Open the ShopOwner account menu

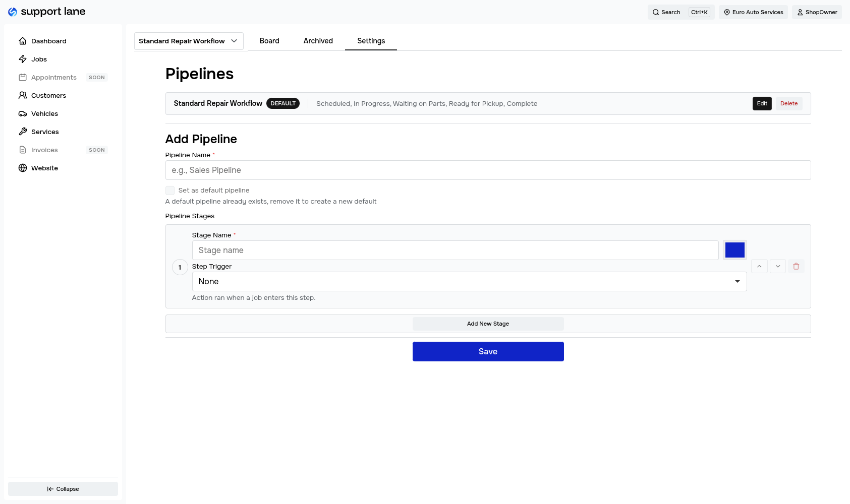(816, 12)
